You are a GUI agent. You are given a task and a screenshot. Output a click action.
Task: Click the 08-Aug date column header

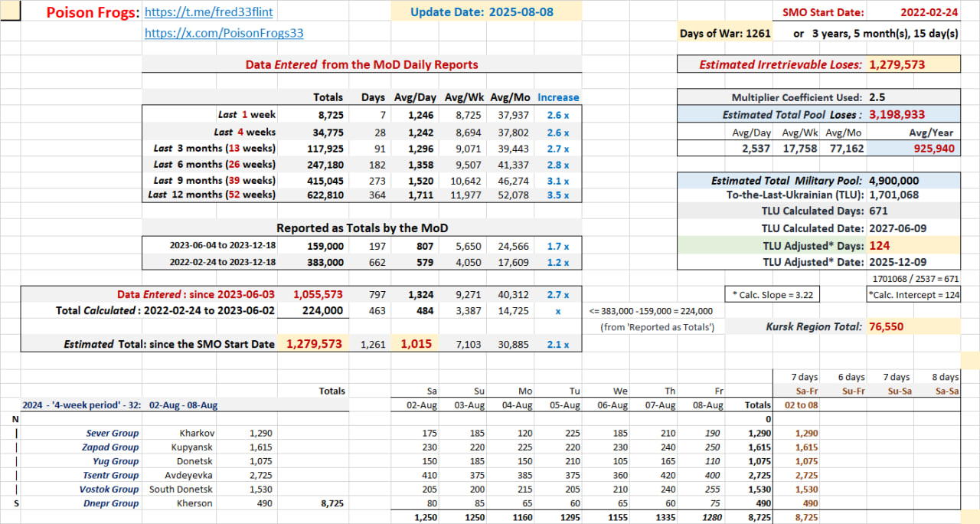pos(707,404)
